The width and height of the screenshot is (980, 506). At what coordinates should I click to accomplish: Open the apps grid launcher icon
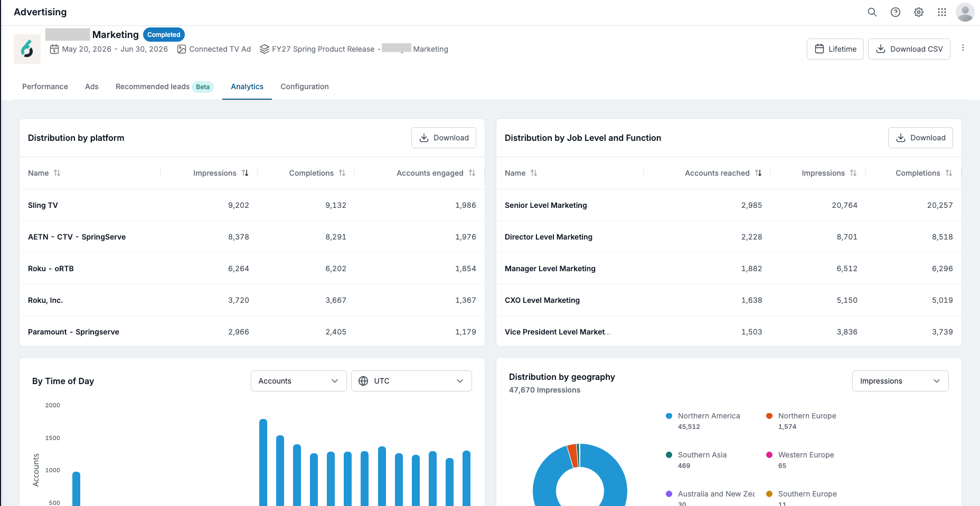942,12
